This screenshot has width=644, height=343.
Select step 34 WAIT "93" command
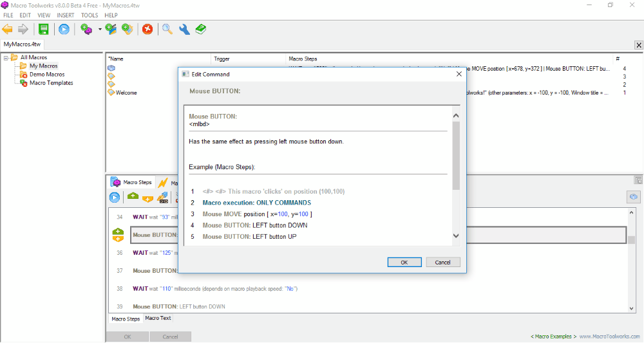coord(155,217)
